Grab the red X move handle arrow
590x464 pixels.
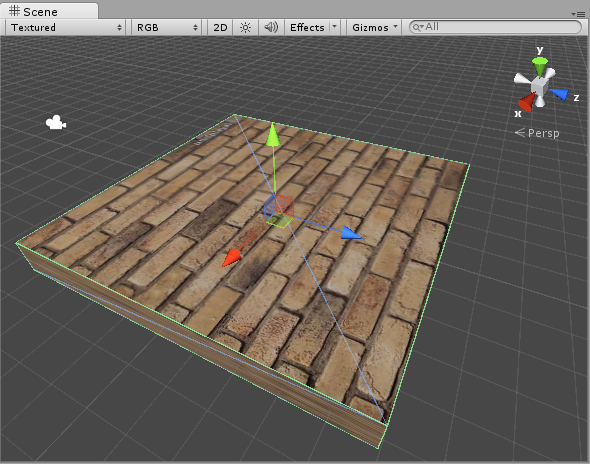click(231, 258)
